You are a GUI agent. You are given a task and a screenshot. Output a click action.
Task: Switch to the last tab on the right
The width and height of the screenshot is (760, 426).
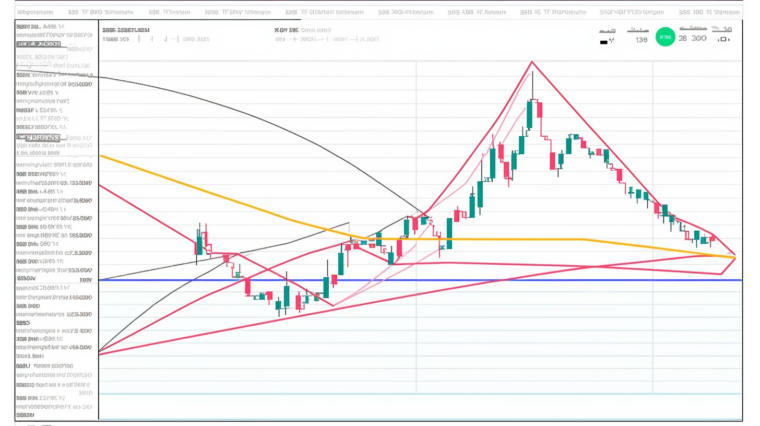[x=705, y=11]
